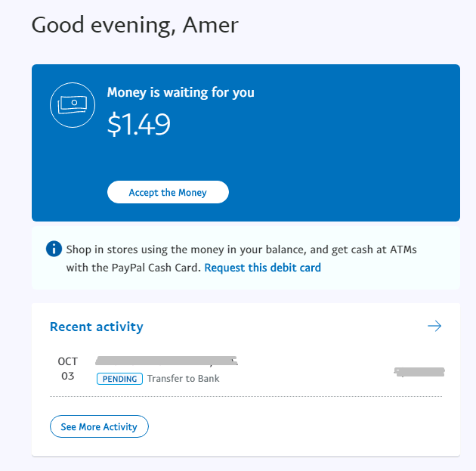This screenshot has height=471, width=476.
Task: Follow the Request this debit card link
Action: [262, 268]
